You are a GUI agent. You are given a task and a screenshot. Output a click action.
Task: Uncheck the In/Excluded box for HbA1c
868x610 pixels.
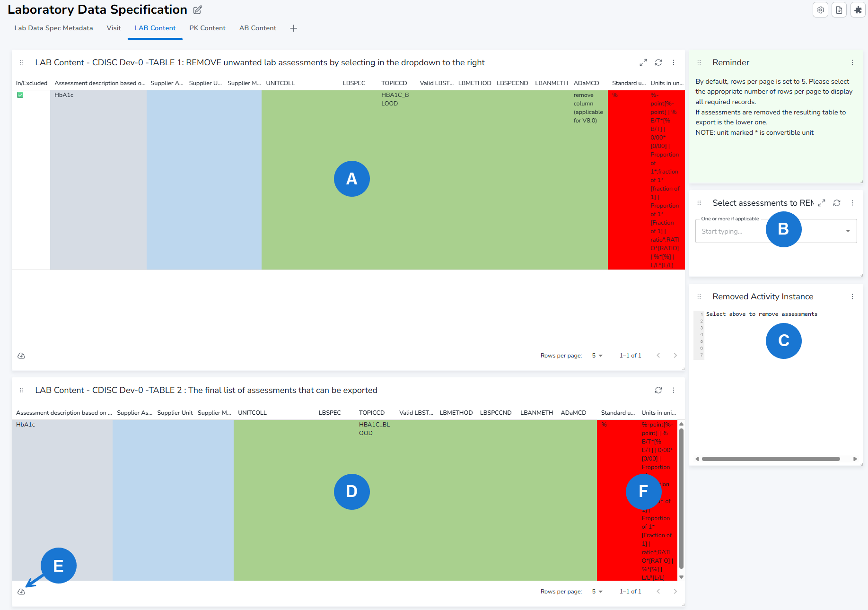pos(20,95)
